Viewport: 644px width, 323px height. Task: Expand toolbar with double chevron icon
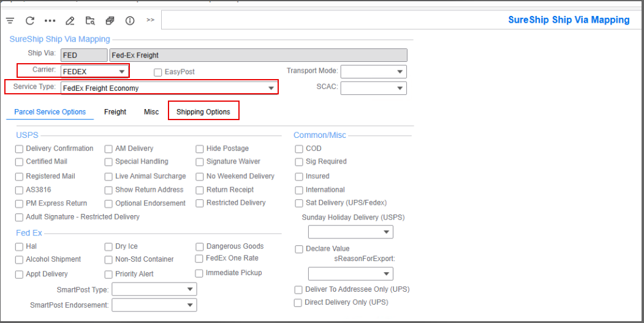point(150,20)
